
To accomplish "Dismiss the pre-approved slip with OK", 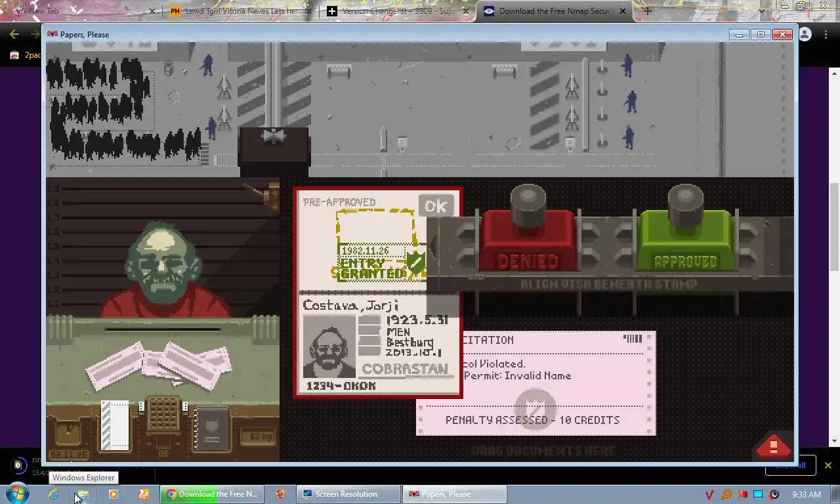I will click(x=436, y=206).
